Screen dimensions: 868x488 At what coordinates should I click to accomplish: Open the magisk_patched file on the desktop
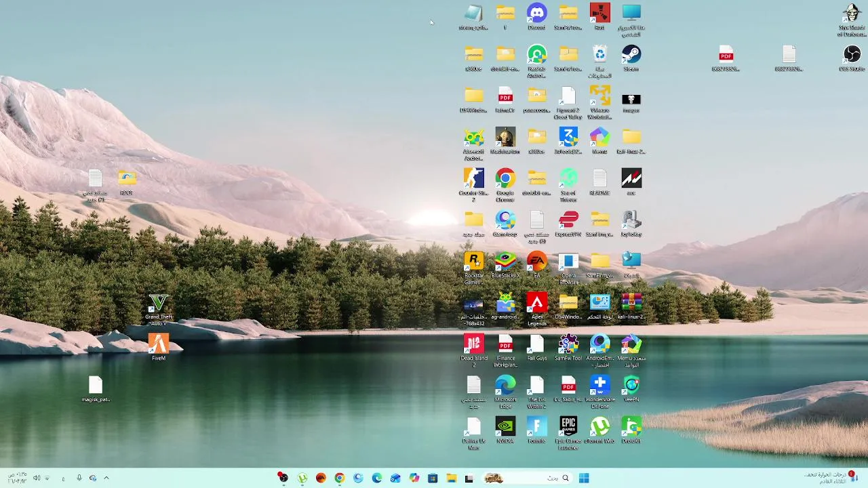(x=95, y=389)
